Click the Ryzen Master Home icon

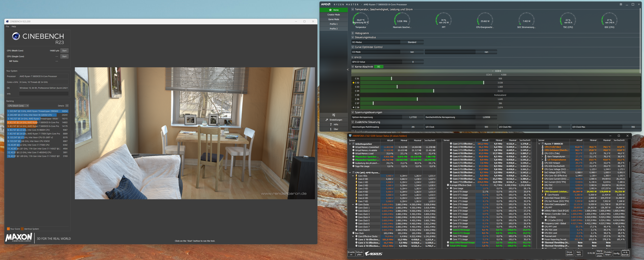pyautogui.click(x=330, y=10)
